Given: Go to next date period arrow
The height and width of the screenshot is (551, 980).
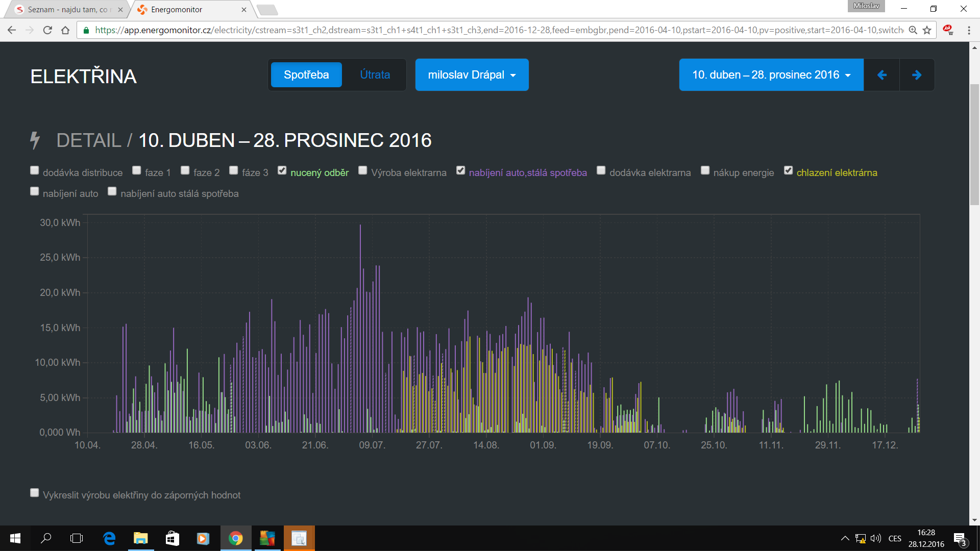Looking at the screenshot, I should 917,75.
